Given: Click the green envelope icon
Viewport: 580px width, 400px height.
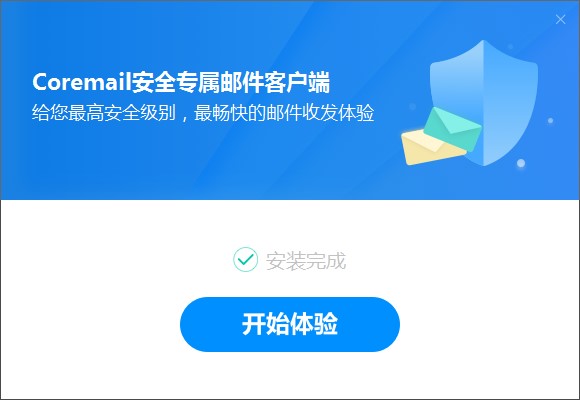Looking at the screenshot, I should pos(452,129).
